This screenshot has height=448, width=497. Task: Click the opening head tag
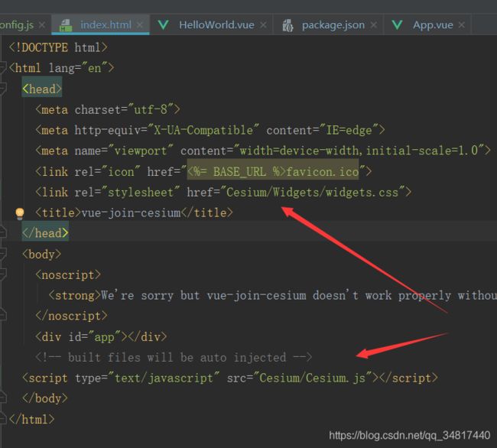point(42,89)
